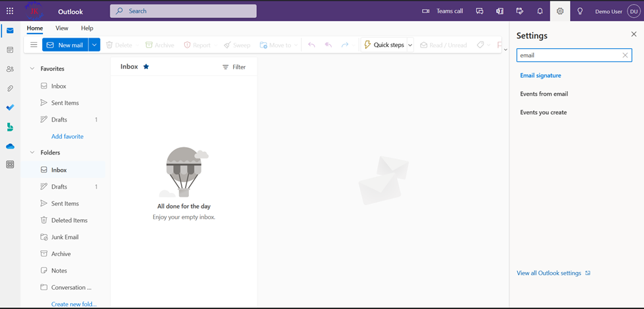644x309 pixels.
Task: Switch to the View tab
Action: coord(62,28)
